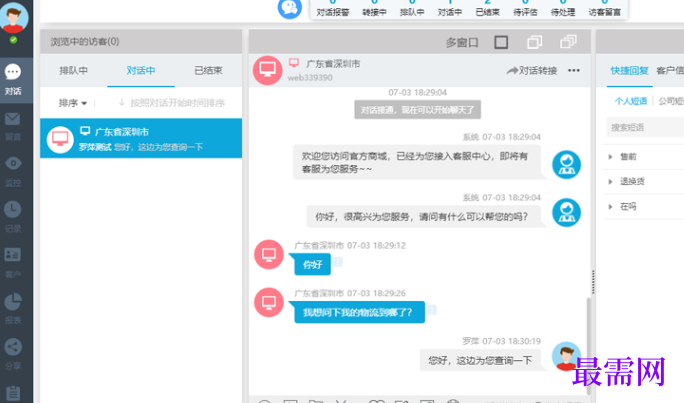Switch to the 客户信息 tab
The height and width of the screenshot is (403, 684).
[x=670, y=71]
